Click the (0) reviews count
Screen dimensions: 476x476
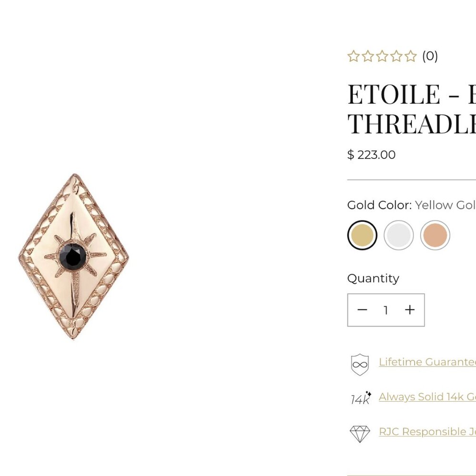(x=429, y=56)
